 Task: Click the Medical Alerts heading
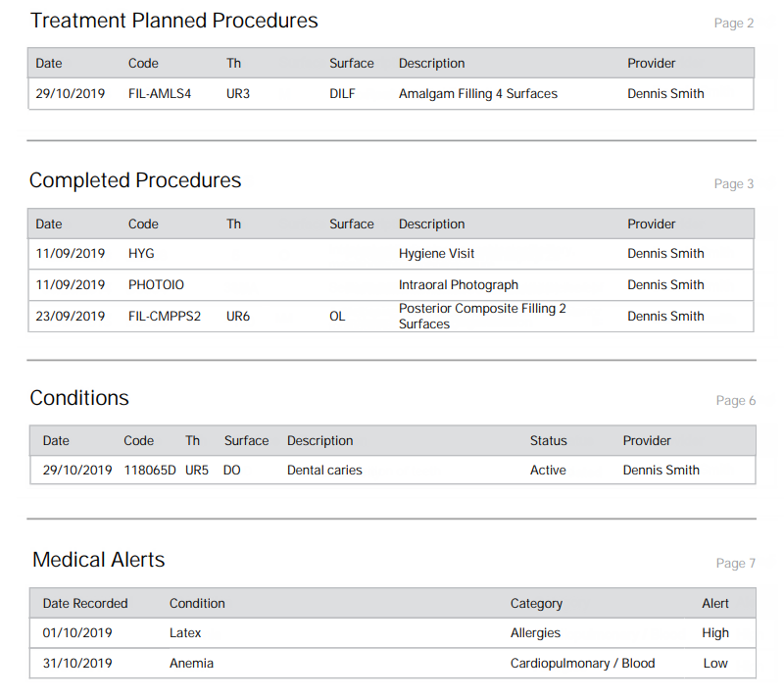[x=99, y=560]
